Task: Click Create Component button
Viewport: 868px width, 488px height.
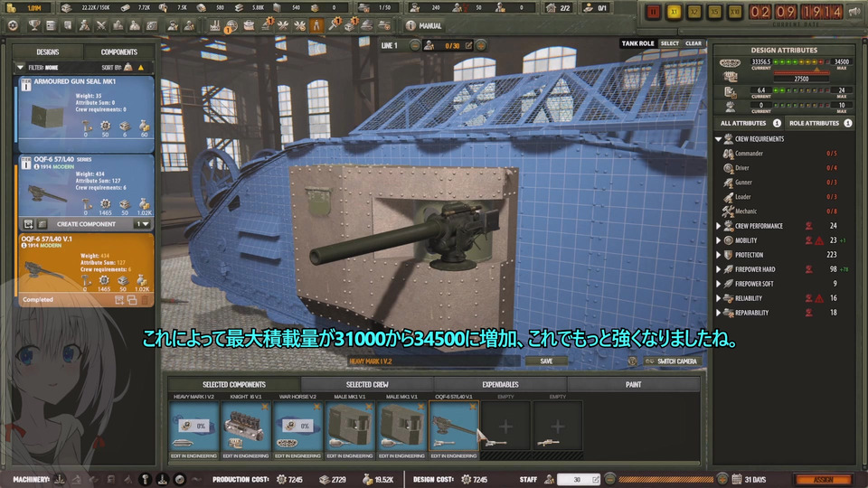Action: pos(86,224)
